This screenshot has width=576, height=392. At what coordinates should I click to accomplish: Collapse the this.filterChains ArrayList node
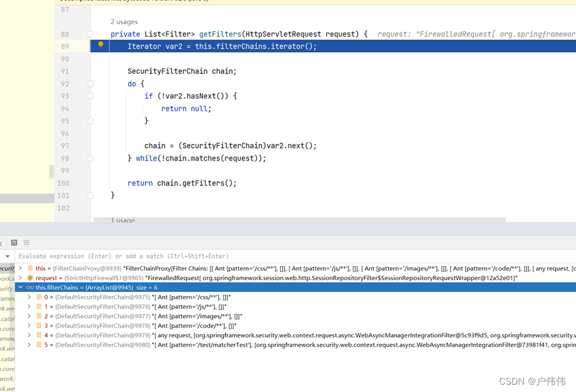click(21, 287)
